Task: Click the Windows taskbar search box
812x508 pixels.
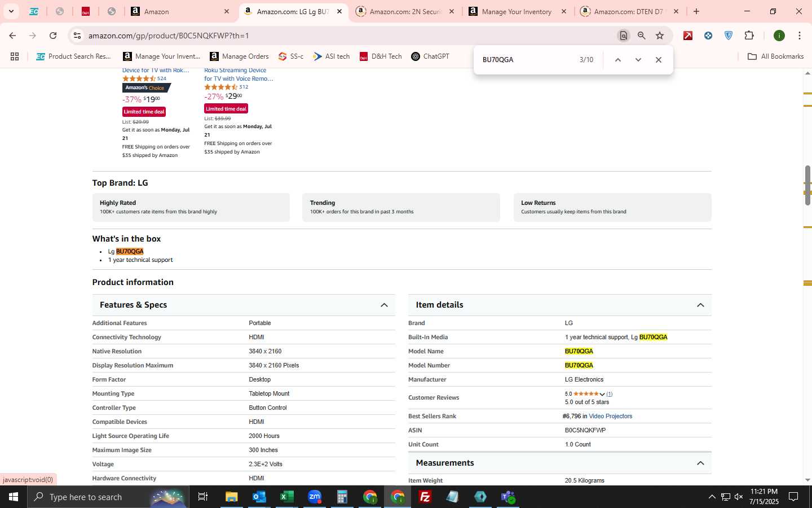Action: click(x=108, y=497)
